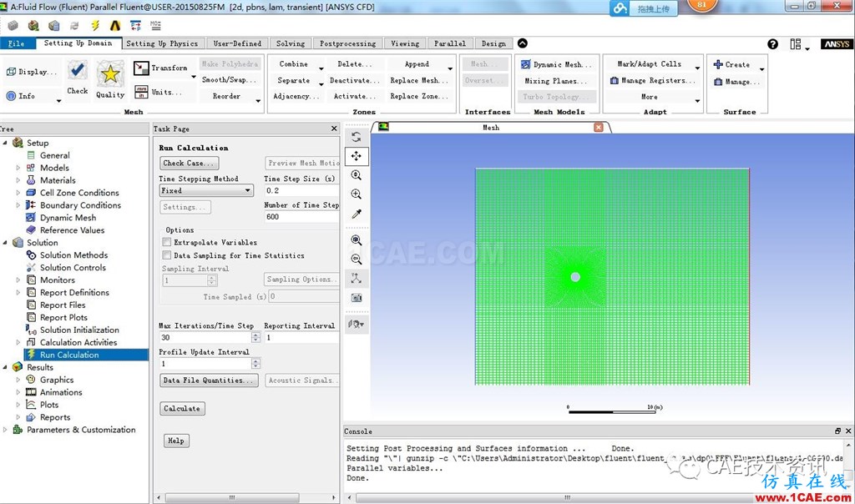Viewport: 855px width, 504px height.
Task: Click the lightning bolt icon in top toolbar
Action: tap(95, 26)
